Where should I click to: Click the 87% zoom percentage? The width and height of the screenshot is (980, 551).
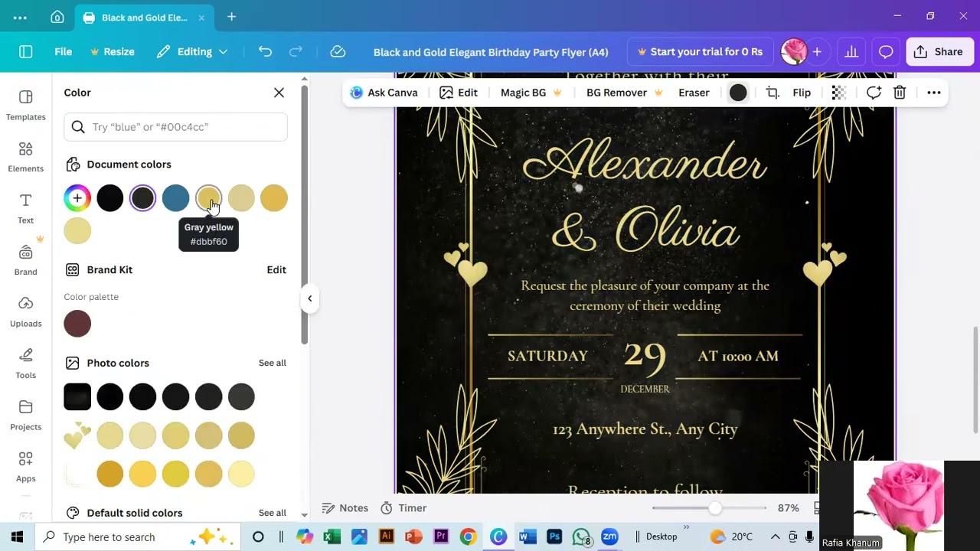click(x=788, y=508)
